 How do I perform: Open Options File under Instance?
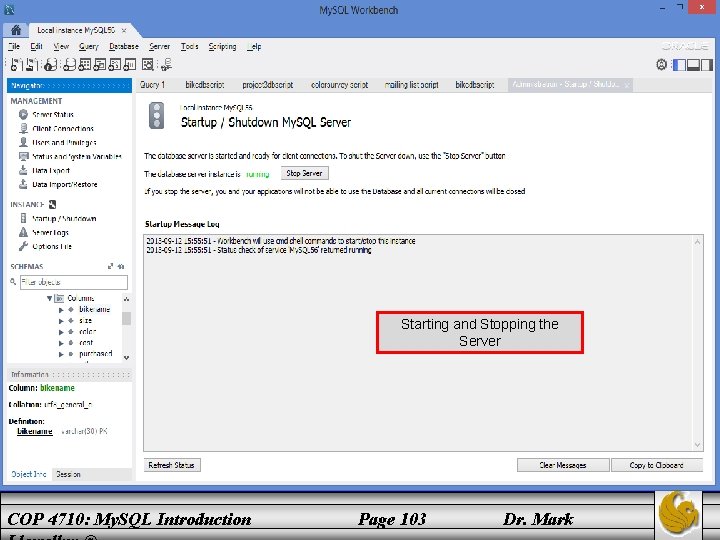pos(52,247)
